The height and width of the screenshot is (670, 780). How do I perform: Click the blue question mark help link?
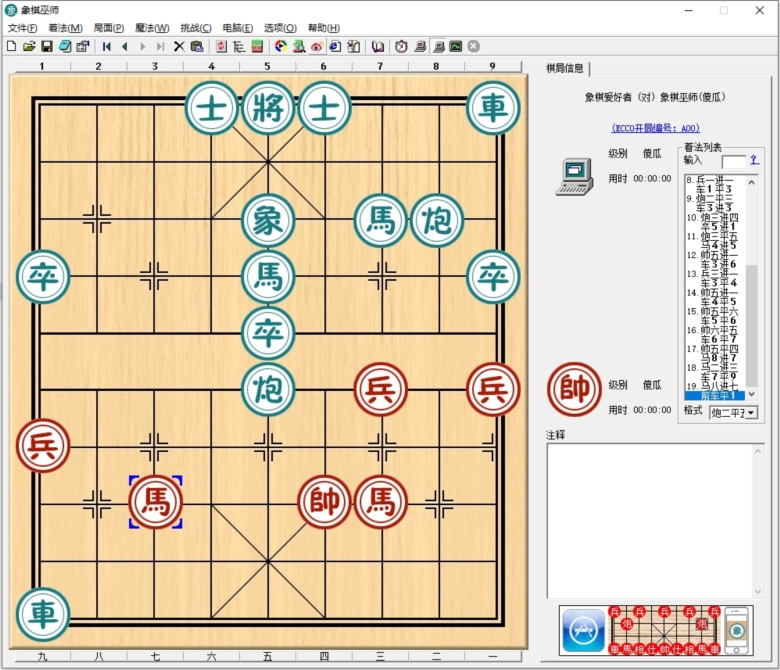coord(753,160)
